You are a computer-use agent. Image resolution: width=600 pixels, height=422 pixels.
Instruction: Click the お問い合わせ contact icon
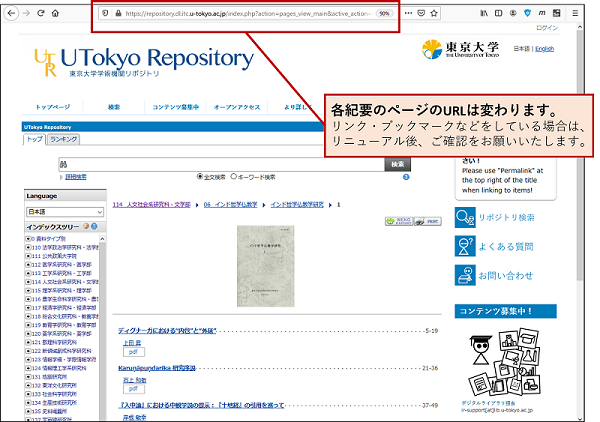pyautogui.click(x=465, y=275)
